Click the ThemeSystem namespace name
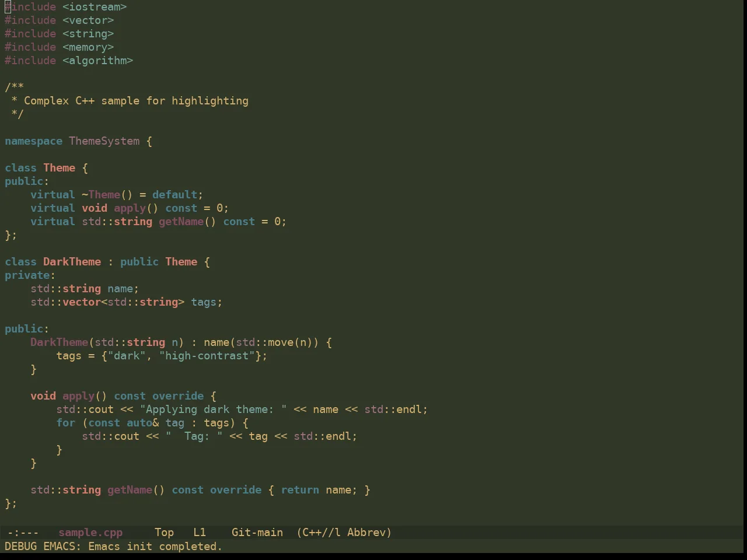 [x=104, y=141]
